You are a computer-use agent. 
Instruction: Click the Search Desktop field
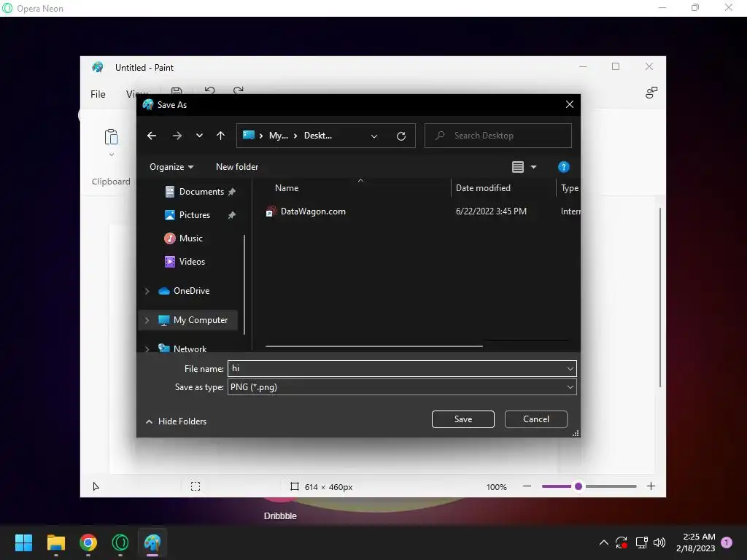coord(498,136)
